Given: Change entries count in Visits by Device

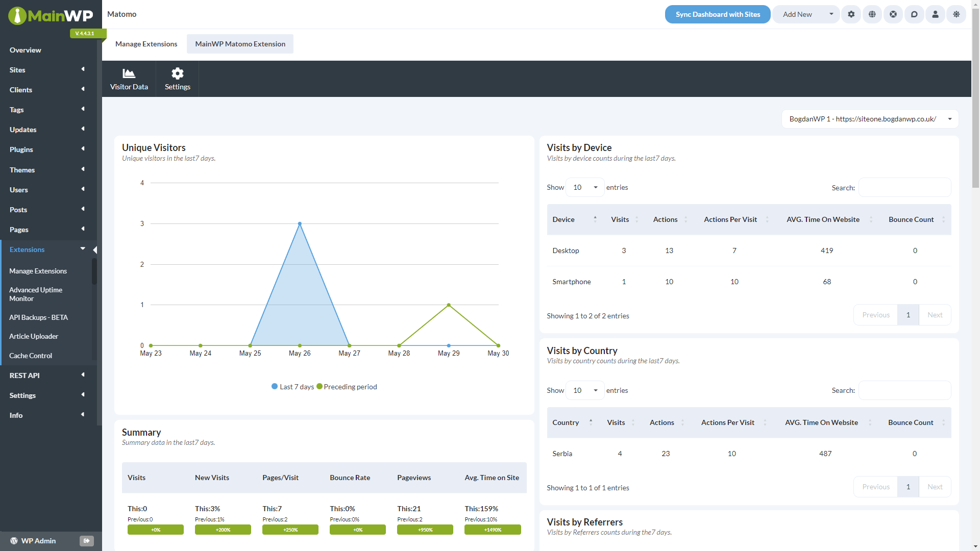Looking at the screenshot, I should (585, 187).
